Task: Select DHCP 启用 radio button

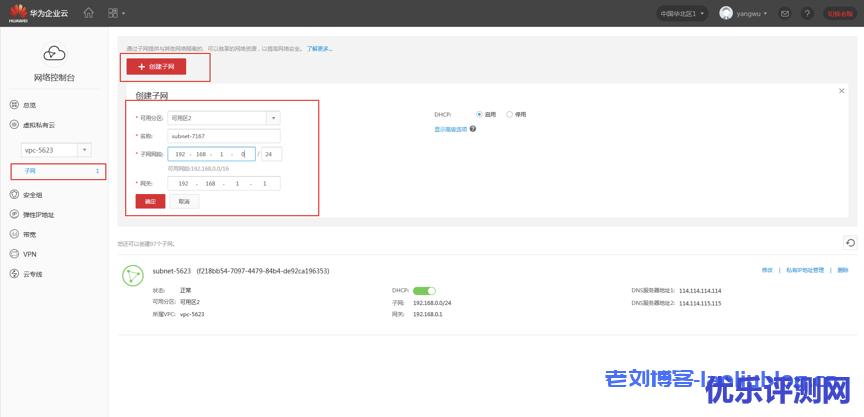Action: [480, 114]
